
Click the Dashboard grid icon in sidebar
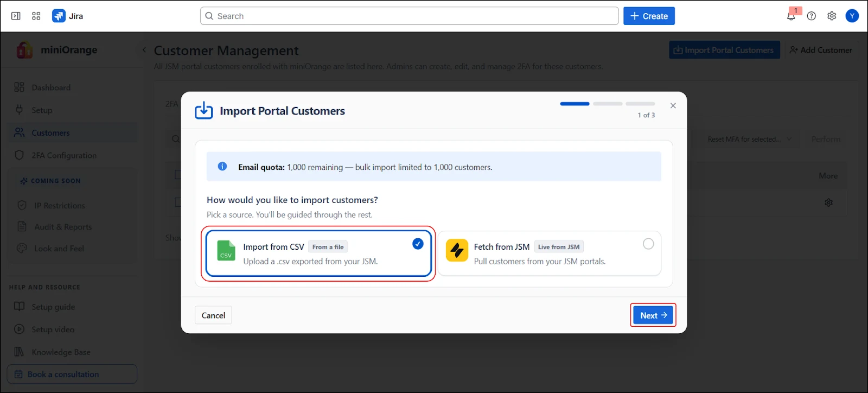[x=20, y=87]
